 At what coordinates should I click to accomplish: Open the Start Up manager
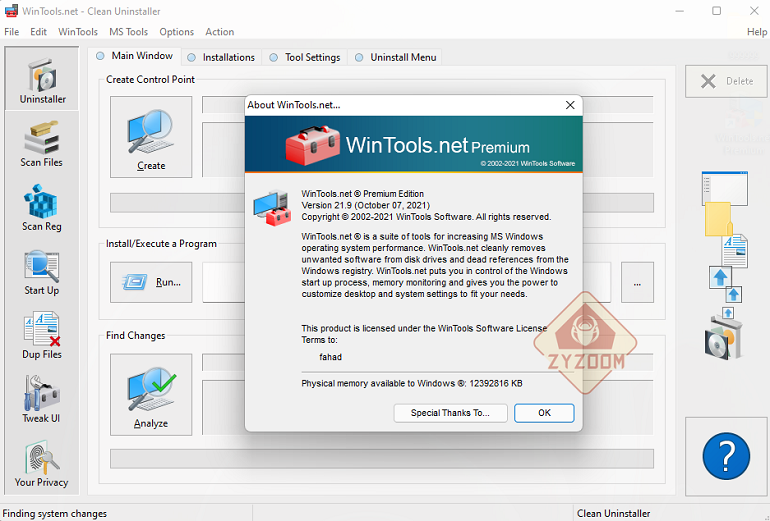coord(42,272)
